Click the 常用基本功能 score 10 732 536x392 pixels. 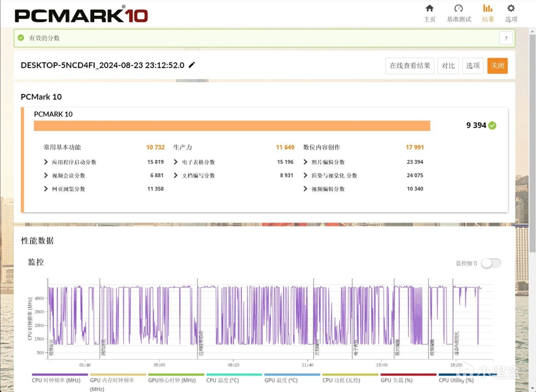click(x=155, y=147)
